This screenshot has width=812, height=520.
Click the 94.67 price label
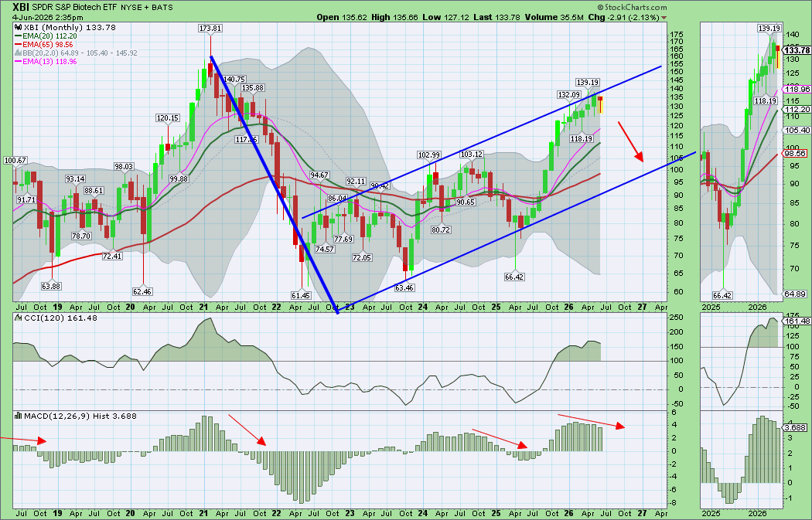(x=319, y=175)
